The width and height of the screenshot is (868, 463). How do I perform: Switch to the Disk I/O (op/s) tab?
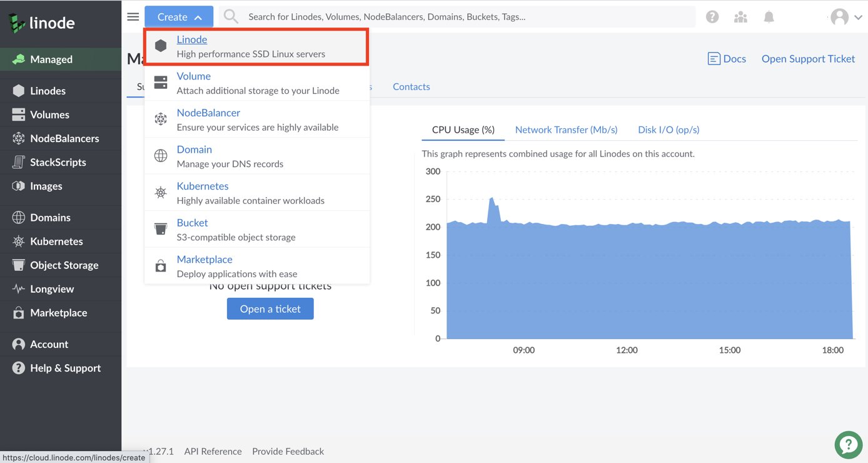coord(669,130)
